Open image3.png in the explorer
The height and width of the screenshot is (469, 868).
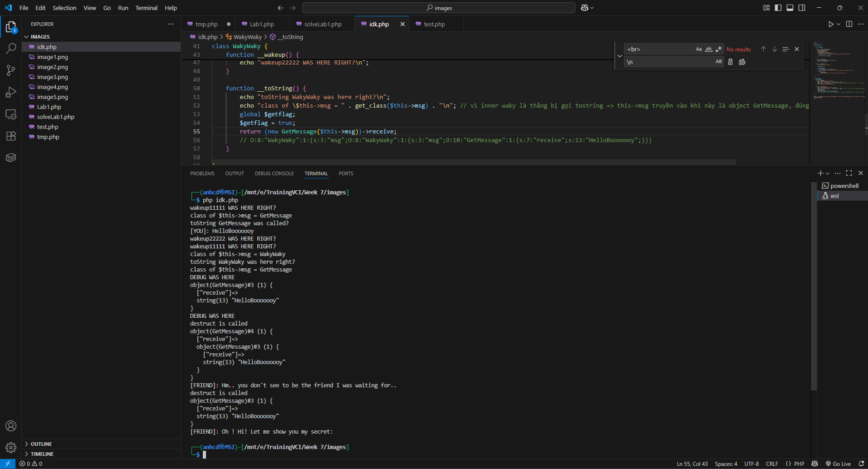pos(53,77)
